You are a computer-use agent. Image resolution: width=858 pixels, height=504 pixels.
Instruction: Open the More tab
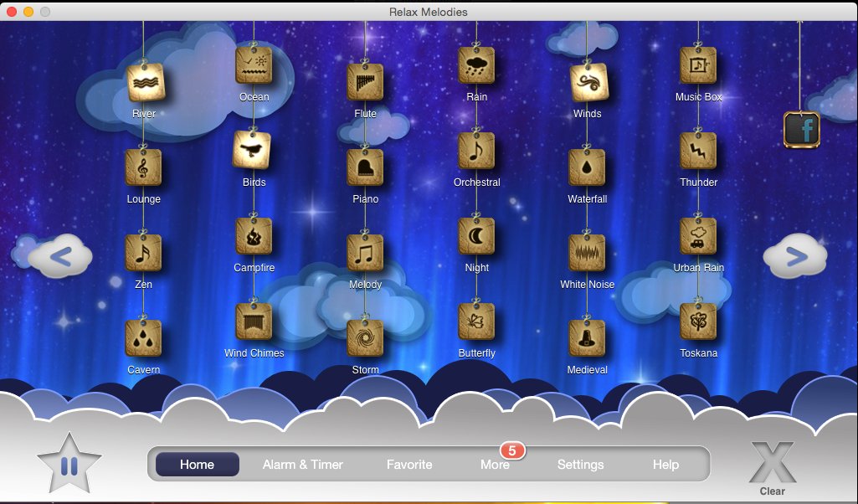495,465
